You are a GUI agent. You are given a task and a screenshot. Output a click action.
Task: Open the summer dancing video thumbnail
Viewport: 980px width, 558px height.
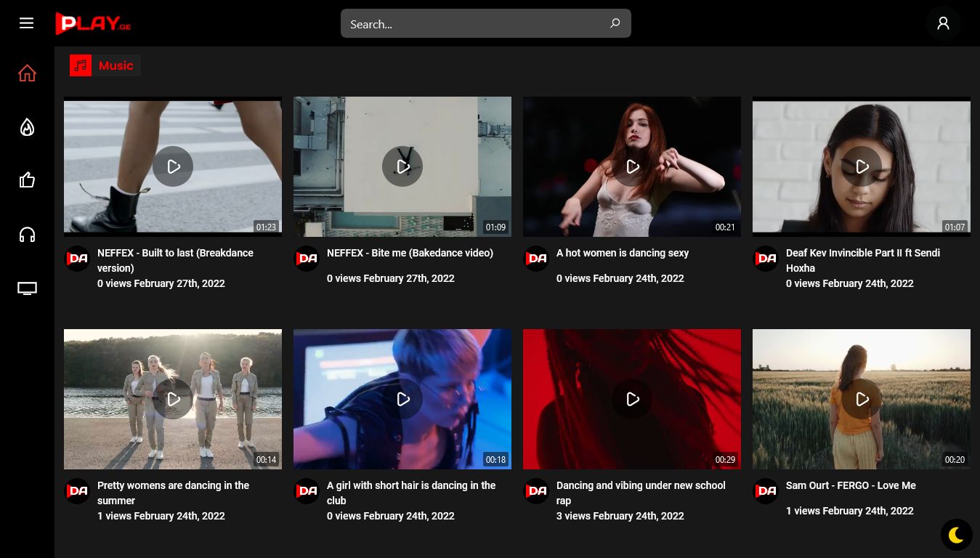tap(173, 399)
